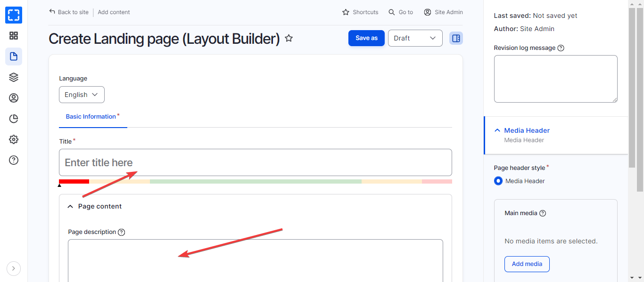The width and height of the screenshot is (644, 282).
Task: Open the People user icon in sidebar
Action: tap(14, 98)
